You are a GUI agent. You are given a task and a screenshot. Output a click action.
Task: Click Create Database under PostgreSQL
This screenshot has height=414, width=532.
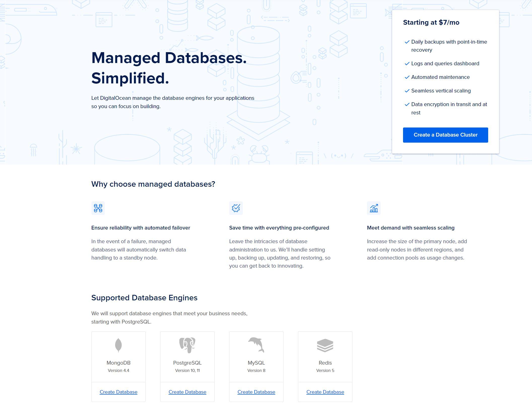coord(187,392)
